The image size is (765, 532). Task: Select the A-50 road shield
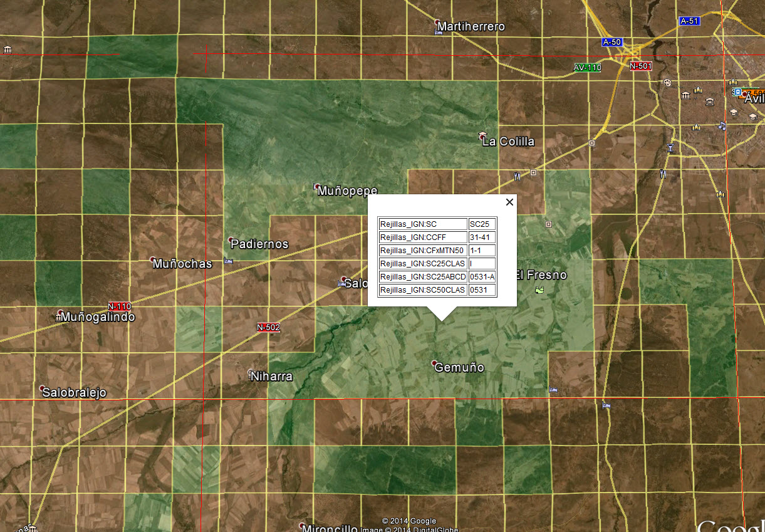click(x=611, y=42)
